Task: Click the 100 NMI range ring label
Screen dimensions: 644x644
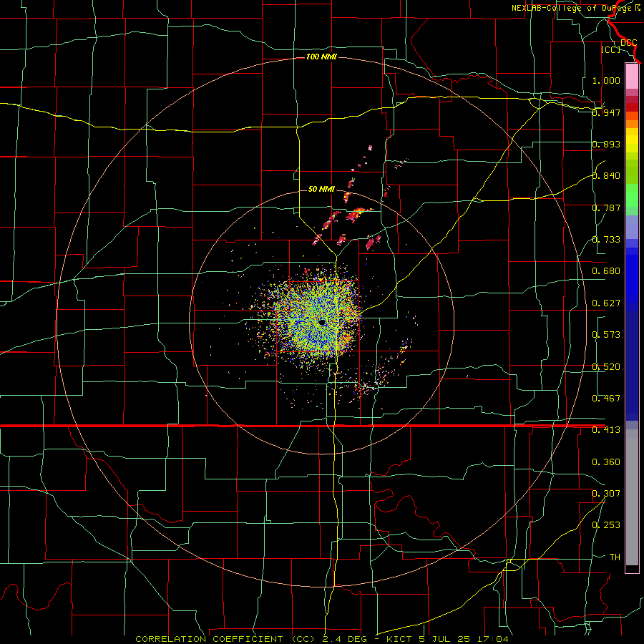Action: click(x=321, y=57)
